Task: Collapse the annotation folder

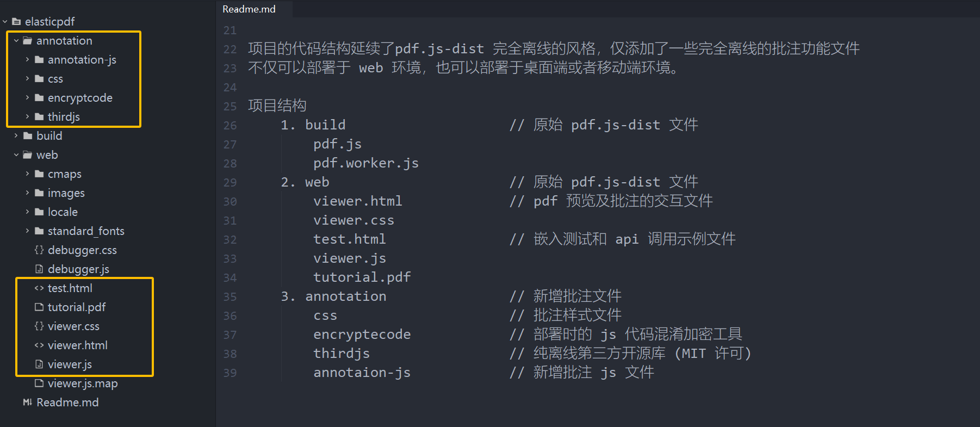Action: pos(16,40)
